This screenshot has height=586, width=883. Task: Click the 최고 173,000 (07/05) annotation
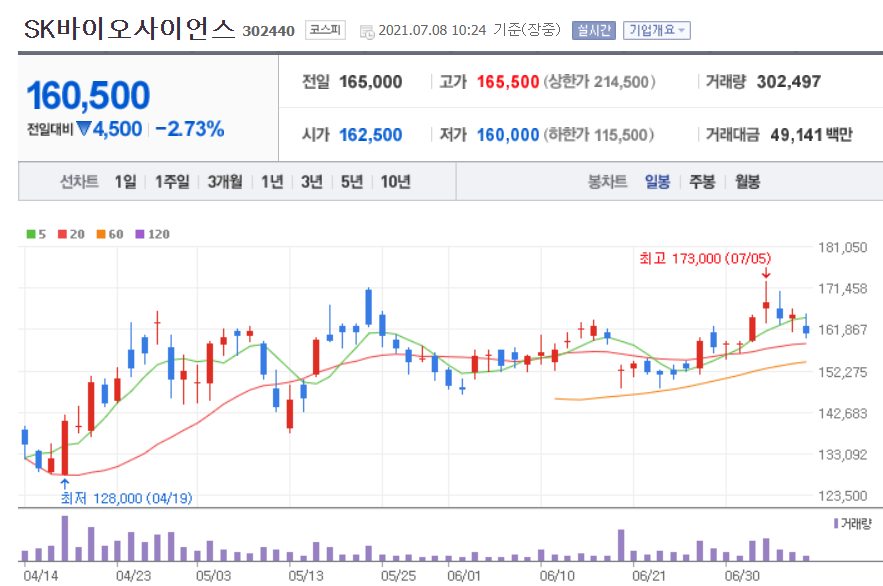pos(705,258)
